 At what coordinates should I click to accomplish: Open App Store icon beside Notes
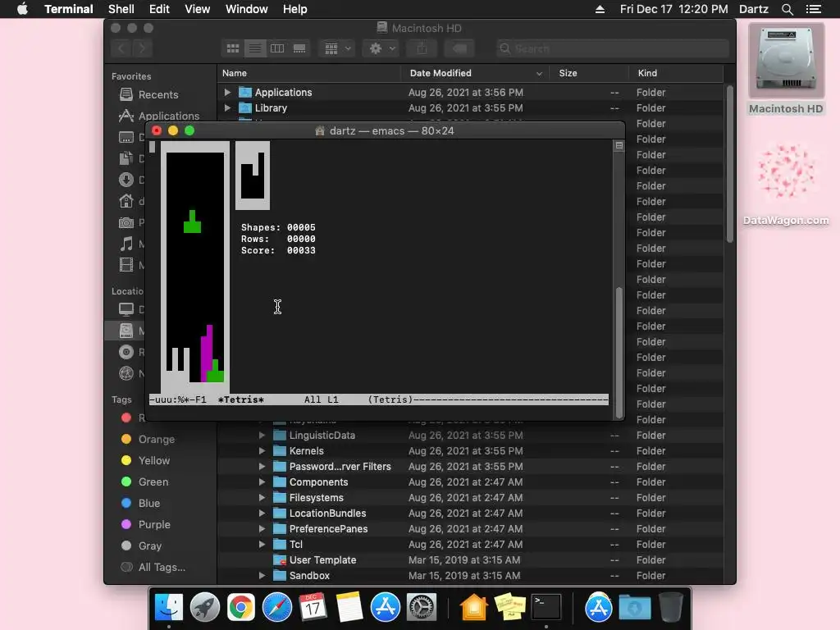(x=386, y=607)
